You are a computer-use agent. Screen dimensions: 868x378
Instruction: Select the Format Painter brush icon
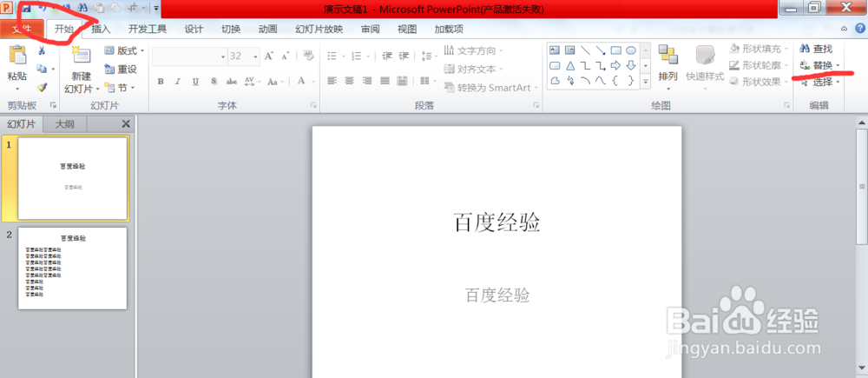point(42,88)
